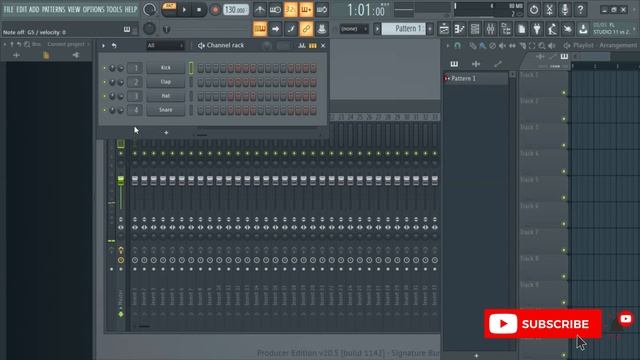Click the microphone recording icon
Screen dimensions: 640x360
tap(564, 9)
